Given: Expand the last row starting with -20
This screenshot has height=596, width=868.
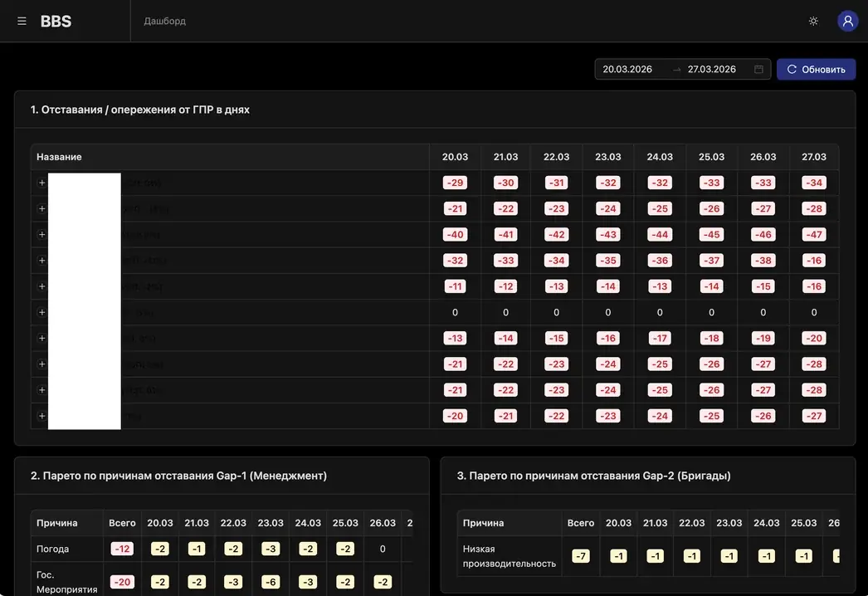Looking at the screenshot, I should pyautogui.click(x=41, y=416).
